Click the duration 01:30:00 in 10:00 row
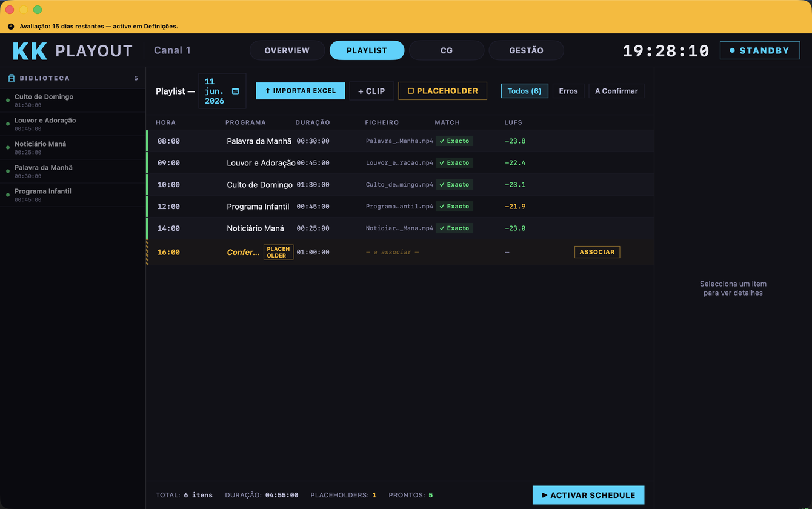 (313, 185)
